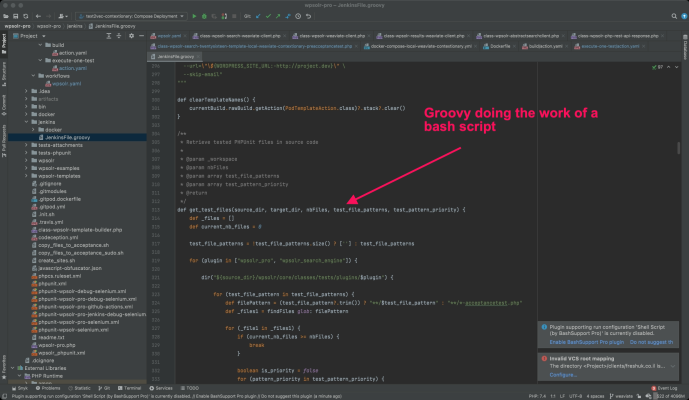The height and width of the screenshot is (400, 689).
Task: Switch to class-wpsolr-search-weaviate-client.php tab
Action: (239, 36)
